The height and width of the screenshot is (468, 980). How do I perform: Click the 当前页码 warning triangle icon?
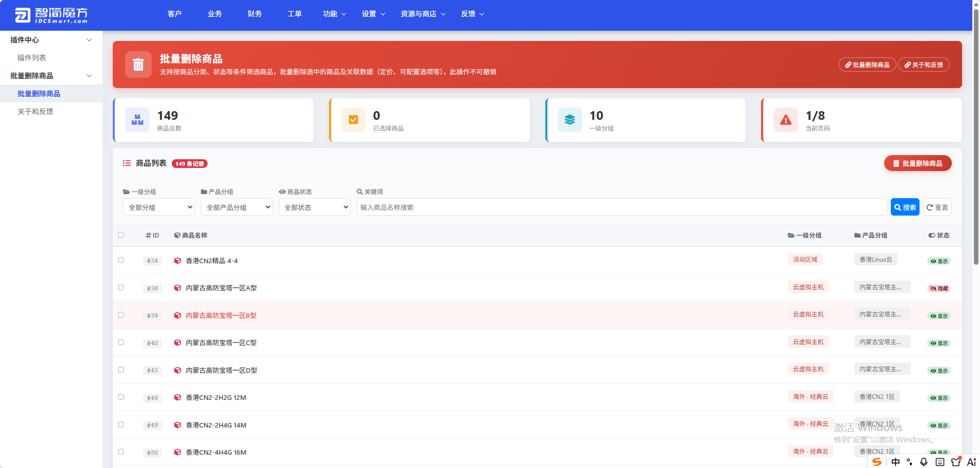[x=786, y=120]
